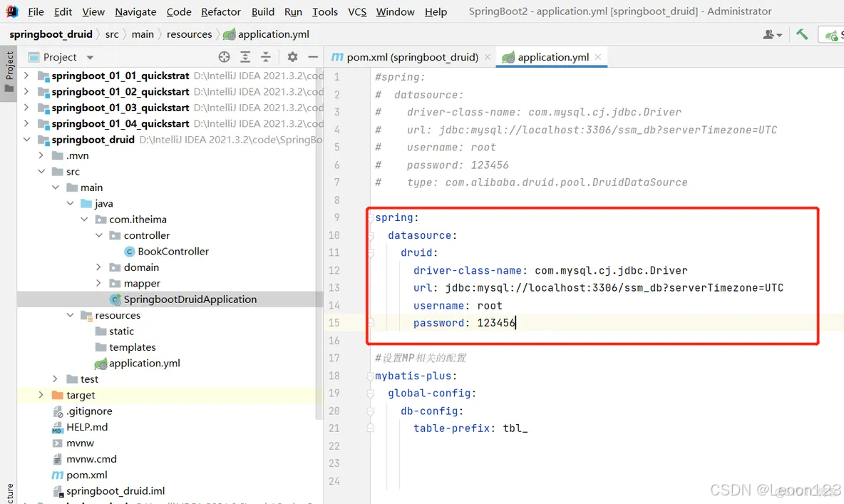Collapse the springboot_druid module
This screenshot has height=504, width=844.
tap(26, 140)
